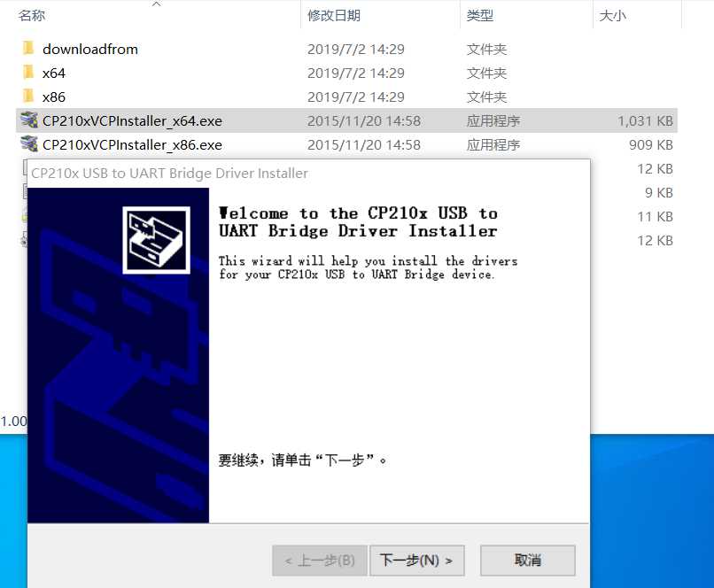This screenshot has width=714, height=588.
Task: Click the driver installer wizard logo image
Action: pyautogui.click(x=156, y=240)
